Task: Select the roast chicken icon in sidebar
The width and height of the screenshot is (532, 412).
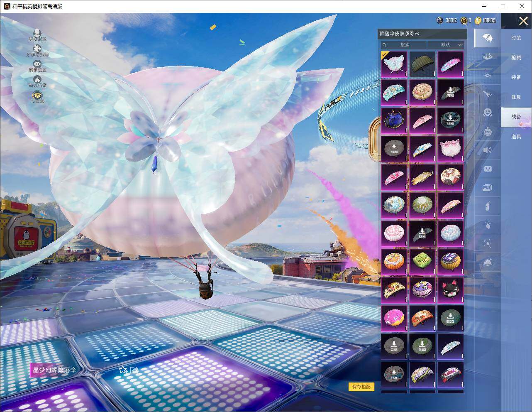Action: coord(487,262)
